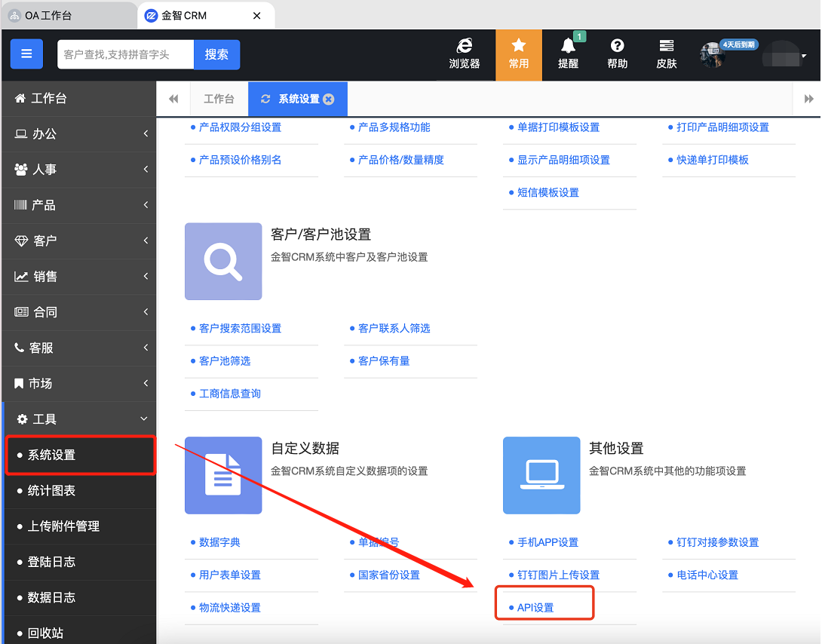Image resolution: width=822 pixels, height=644 pixels.
Task: Expand the 办公 sidebar menu
Action: click(x=80, y=133)
